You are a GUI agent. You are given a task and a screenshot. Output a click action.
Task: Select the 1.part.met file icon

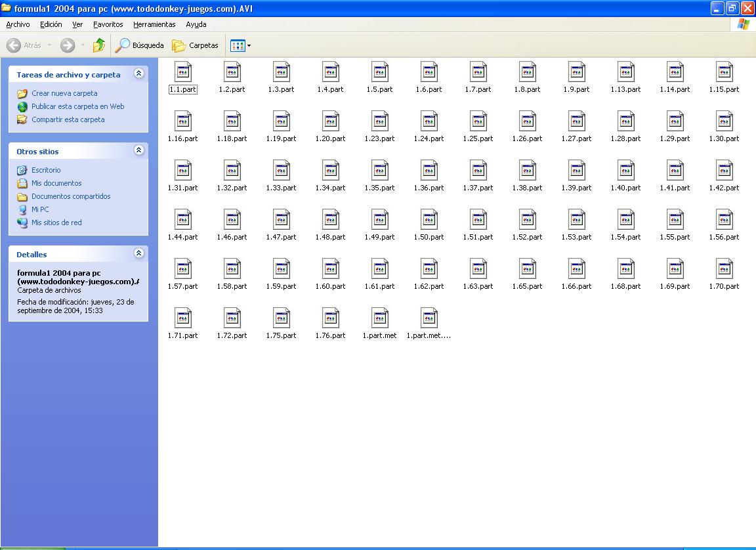coord(380,318)
